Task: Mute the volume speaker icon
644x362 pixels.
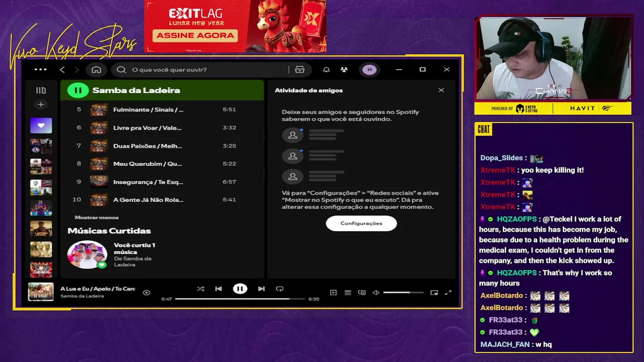Action: tap(376, 293)
